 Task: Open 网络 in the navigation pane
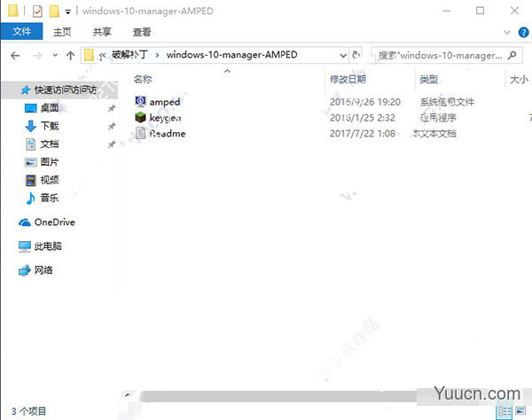click(x=43, y=270)
